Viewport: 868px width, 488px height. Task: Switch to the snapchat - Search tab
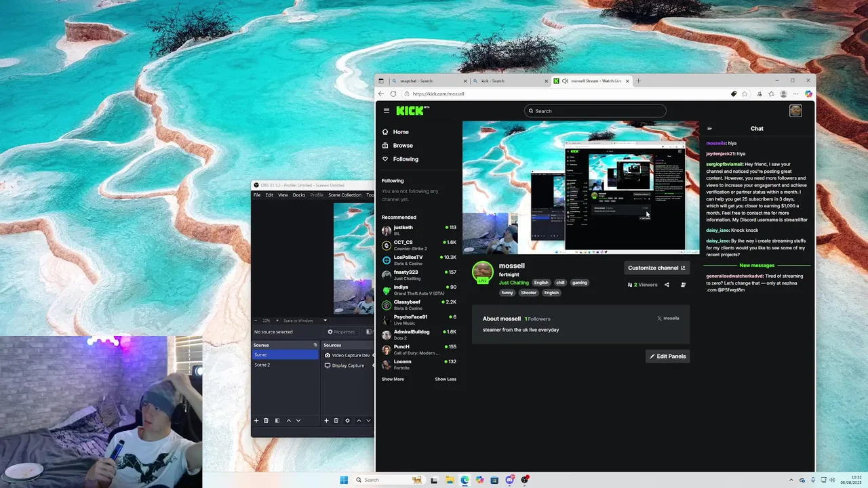429,81
